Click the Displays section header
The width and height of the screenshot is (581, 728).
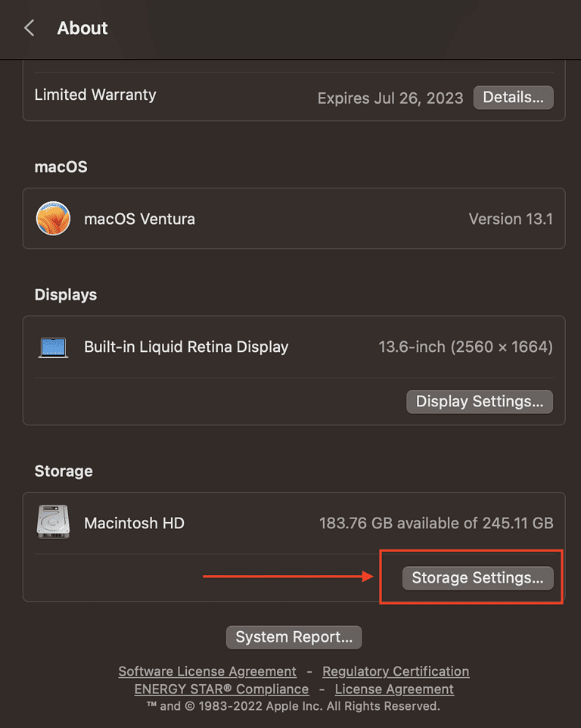pos(65,294)
